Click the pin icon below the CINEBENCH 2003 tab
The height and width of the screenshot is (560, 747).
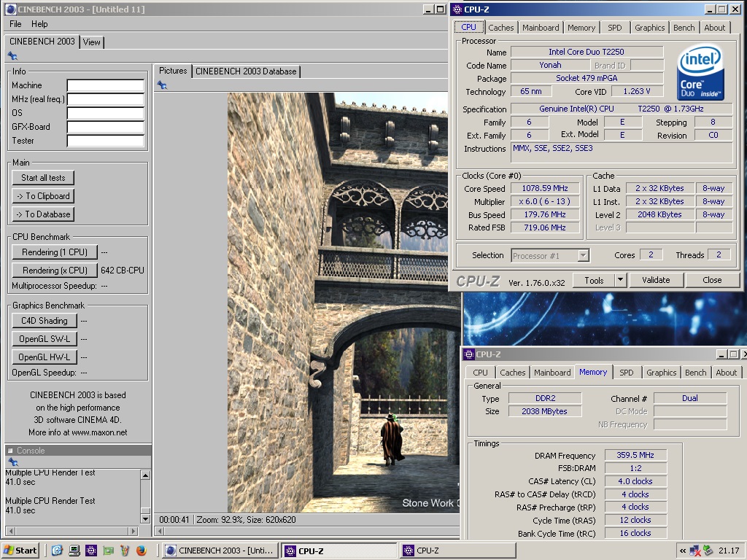point(12,56)
